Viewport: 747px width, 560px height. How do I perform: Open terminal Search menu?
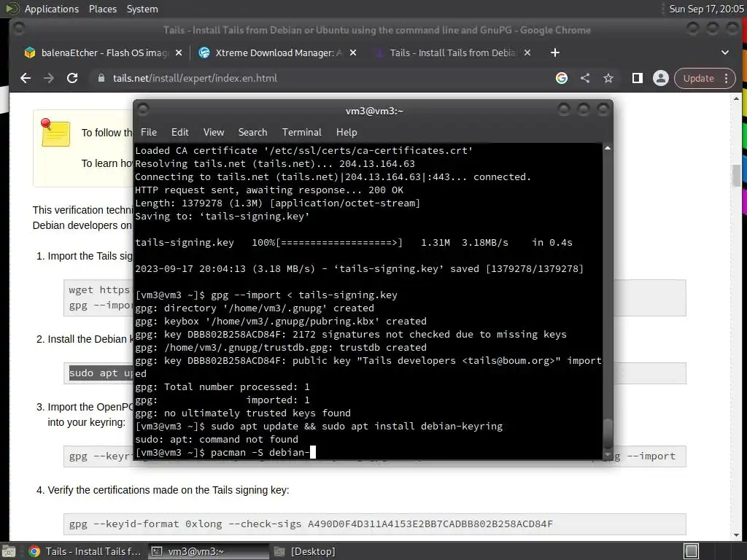pos(252,132)
